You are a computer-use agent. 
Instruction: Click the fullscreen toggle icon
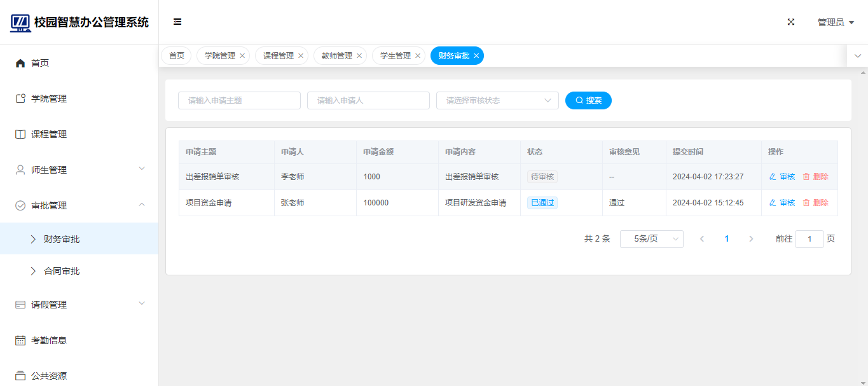[791, 22]
